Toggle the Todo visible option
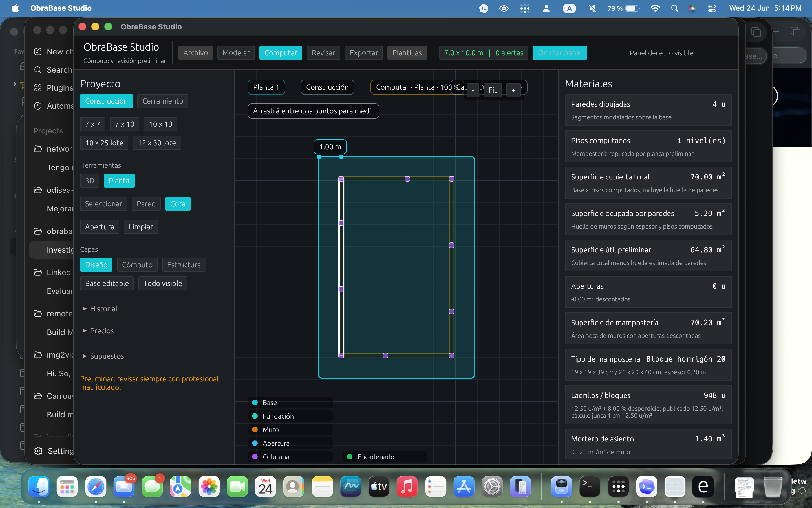Screen dimensions: 812x508 163,284
